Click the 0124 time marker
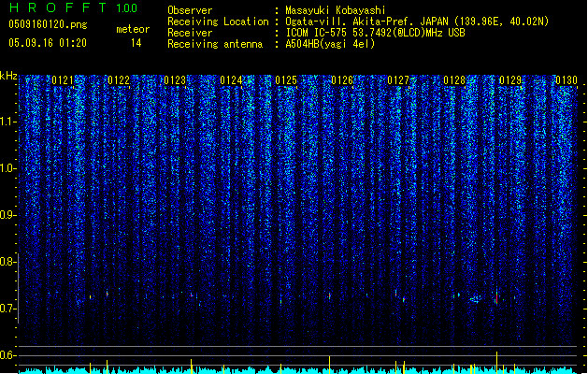The image size is (588, 374). click(231, 80)
